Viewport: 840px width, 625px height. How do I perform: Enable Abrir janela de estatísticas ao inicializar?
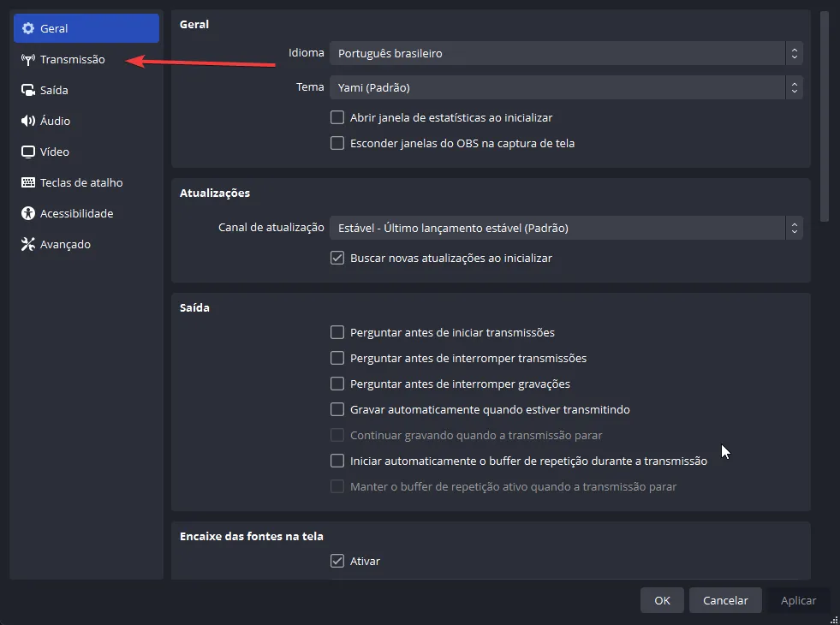(x=337, y=117)
